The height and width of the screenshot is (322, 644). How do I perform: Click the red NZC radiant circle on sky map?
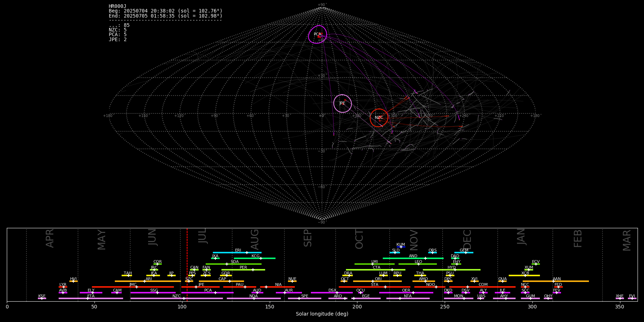[x=379, y=118]
